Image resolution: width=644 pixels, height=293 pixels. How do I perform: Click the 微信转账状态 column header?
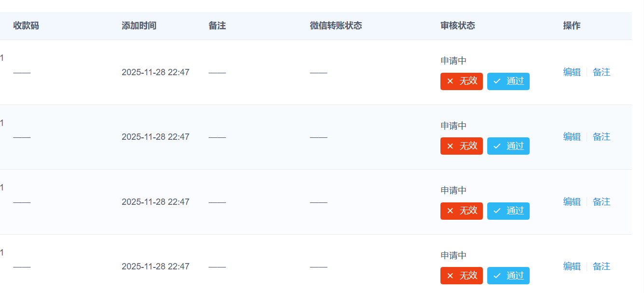coord(335,26)
